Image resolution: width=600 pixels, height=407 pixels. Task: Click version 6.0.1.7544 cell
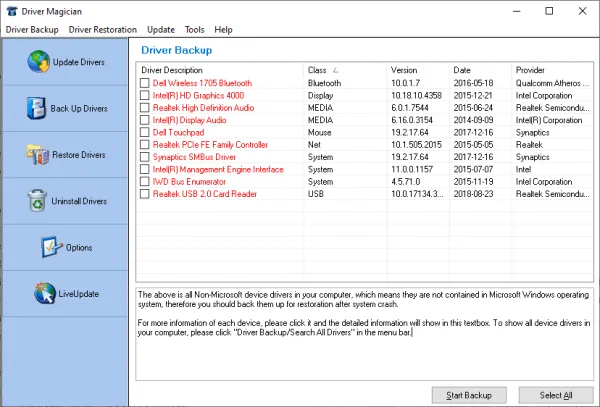pos(410,107)
